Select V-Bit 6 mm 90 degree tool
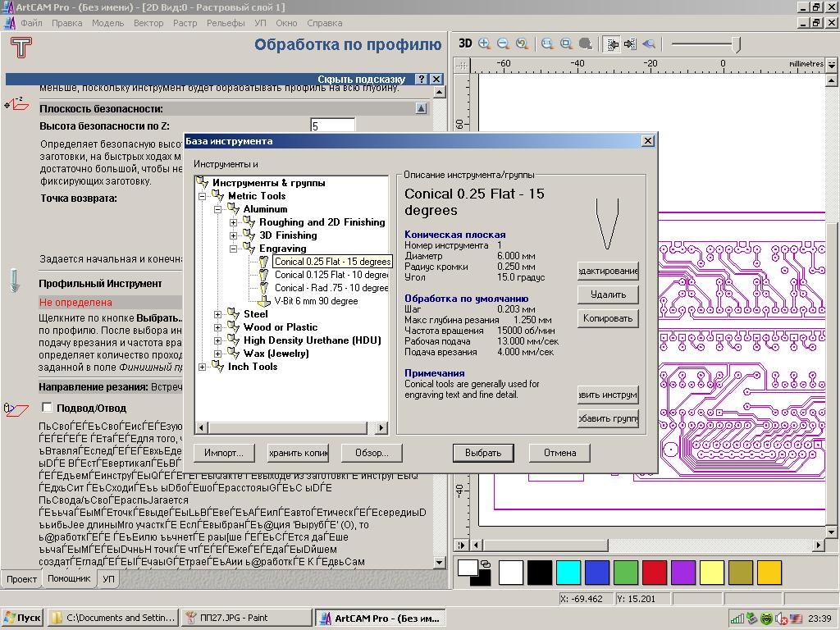Screen dimensions: 840x630 (x=316, y=301)
